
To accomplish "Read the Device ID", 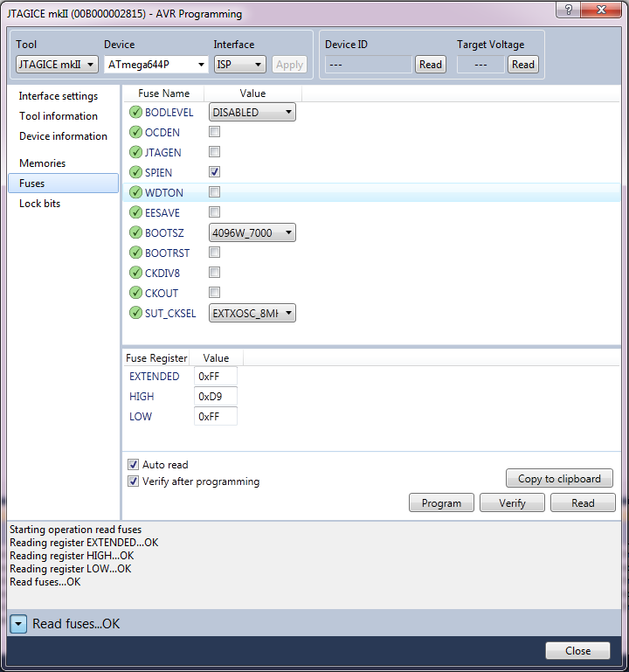I will point(430,65).
